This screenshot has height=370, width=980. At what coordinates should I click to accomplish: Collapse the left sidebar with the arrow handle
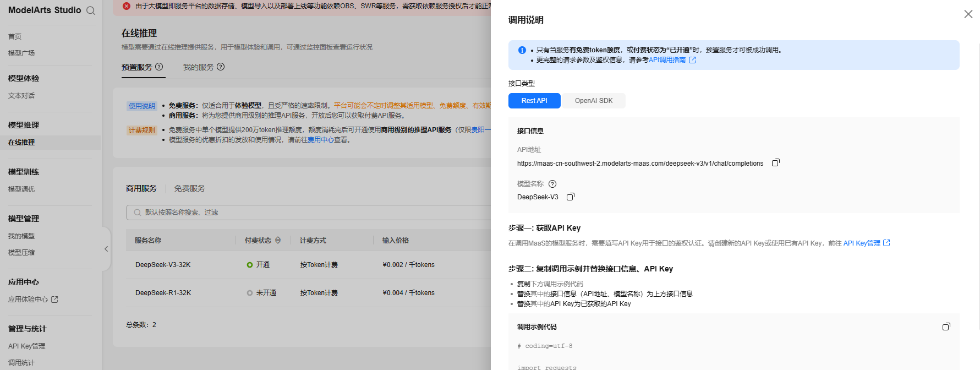[106, 249]
